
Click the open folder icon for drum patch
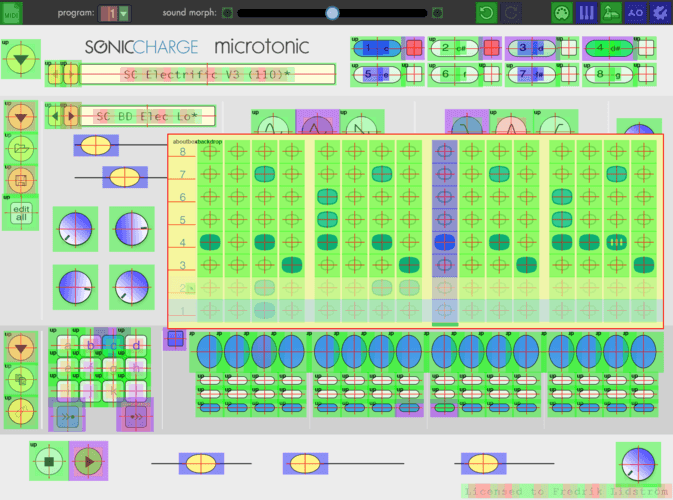pyautogui.click(x=21, y=148)
